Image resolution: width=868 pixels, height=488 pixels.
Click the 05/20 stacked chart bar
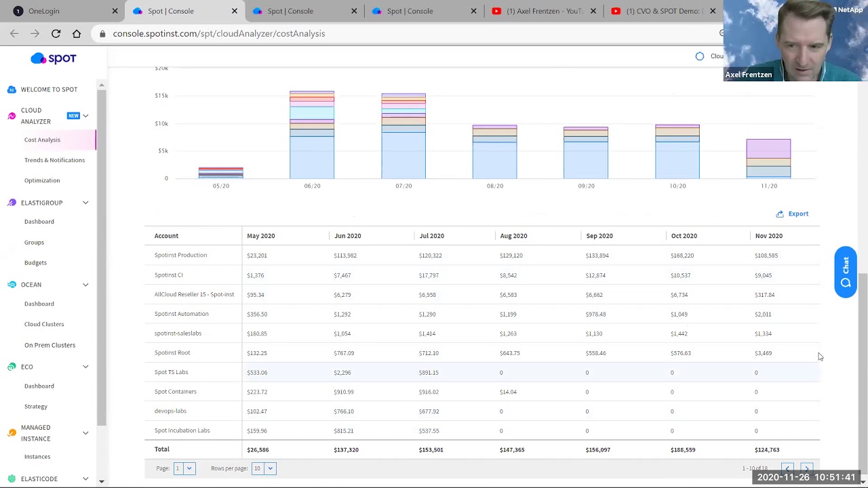(x=220, y=173)
